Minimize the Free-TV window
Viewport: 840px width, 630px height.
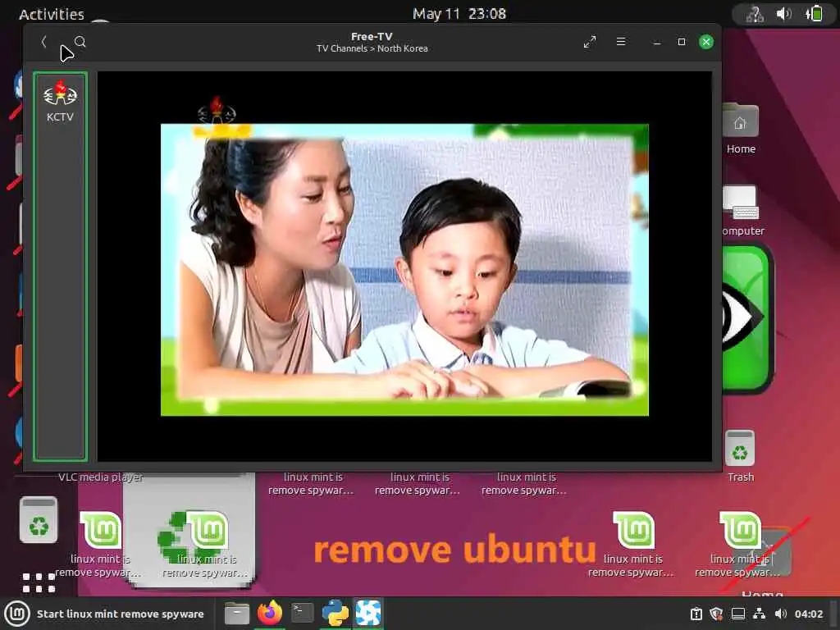coord(657,42)
